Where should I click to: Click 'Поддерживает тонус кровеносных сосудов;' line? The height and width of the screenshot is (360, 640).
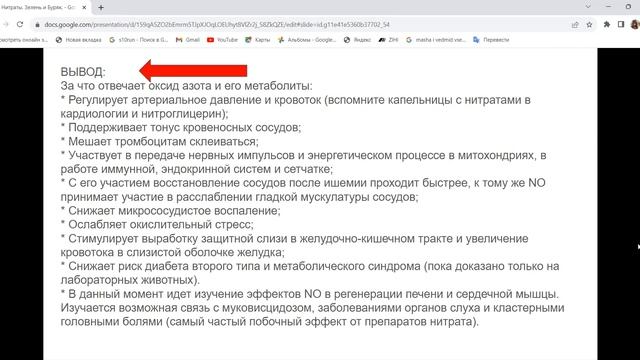pos(181,127)
